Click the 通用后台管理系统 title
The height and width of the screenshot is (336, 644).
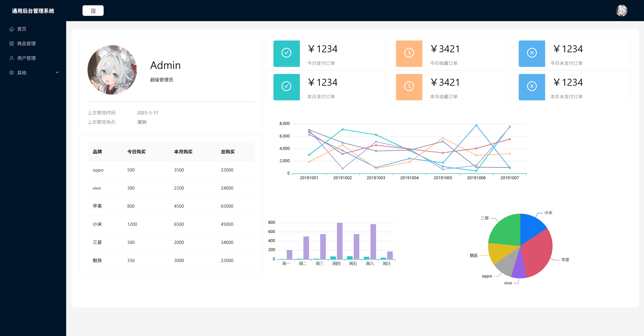(x=33, y=11)
